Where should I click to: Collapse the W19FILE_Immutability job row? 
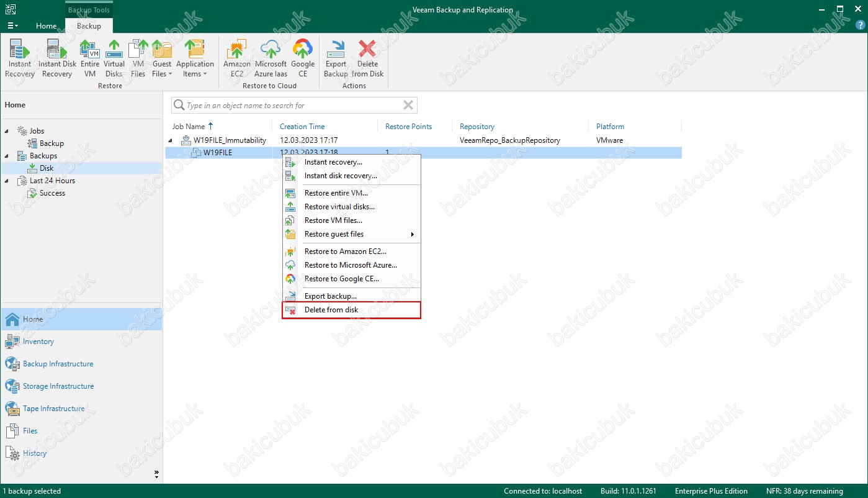click(170, 140)
